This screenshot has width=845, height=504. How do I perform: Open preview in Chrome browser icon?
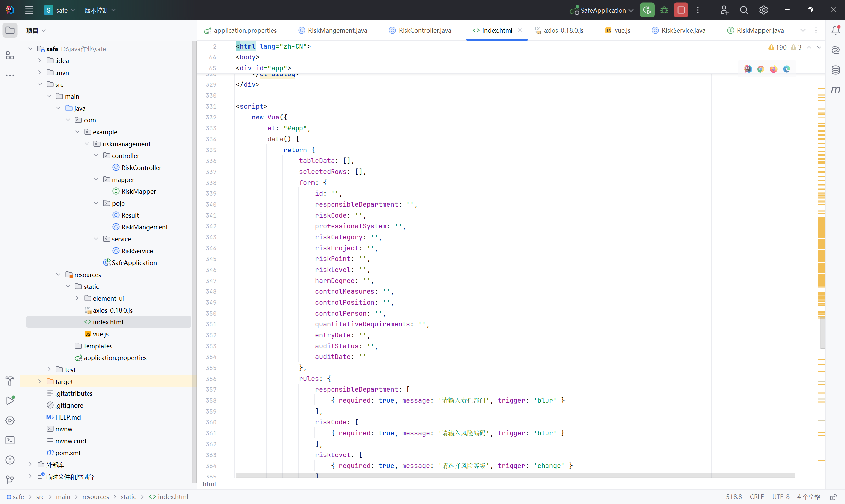coord(761,69)
